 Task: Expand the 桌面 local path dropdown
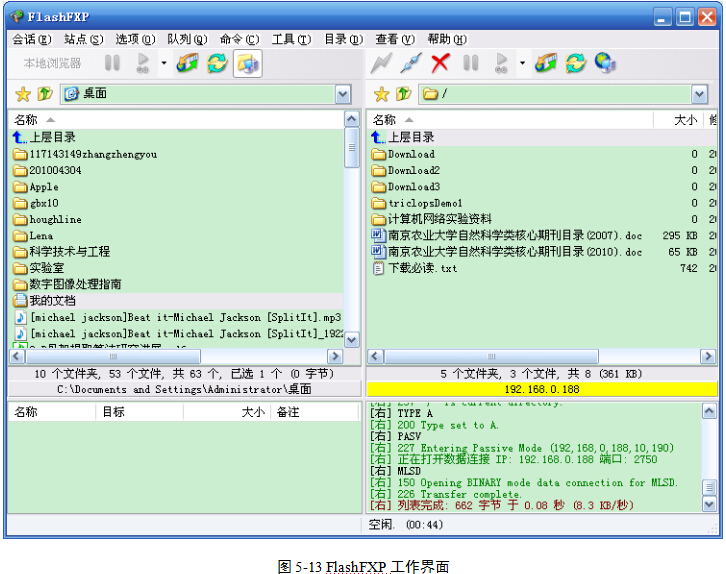tap(343, 94)
